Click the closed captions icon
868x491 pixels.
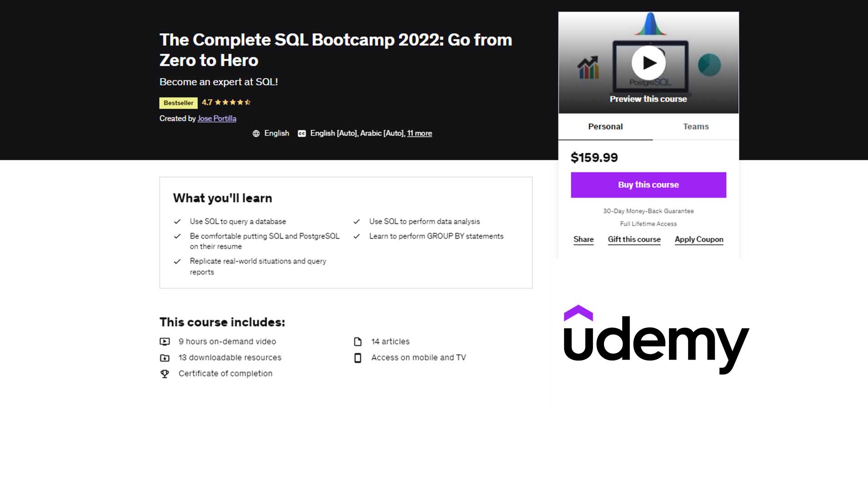301,133
